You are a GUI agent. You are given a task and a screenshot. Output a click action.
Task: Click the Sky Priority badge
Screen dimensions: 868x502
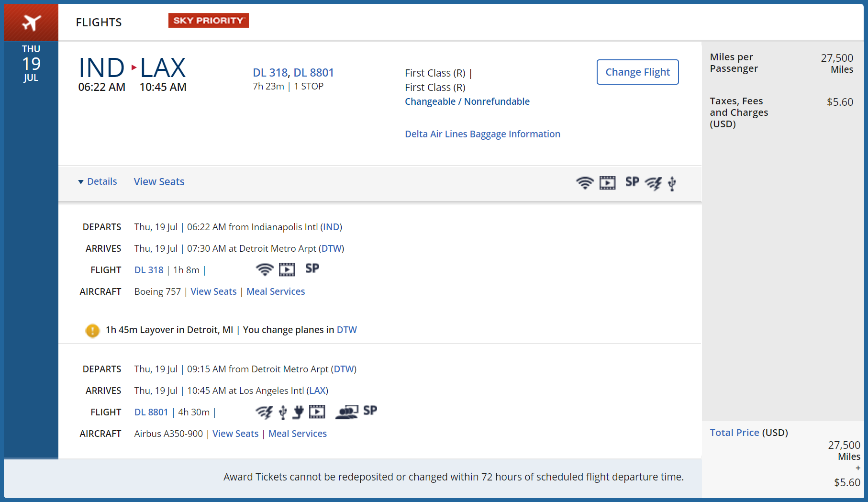(x=209, y=21)
